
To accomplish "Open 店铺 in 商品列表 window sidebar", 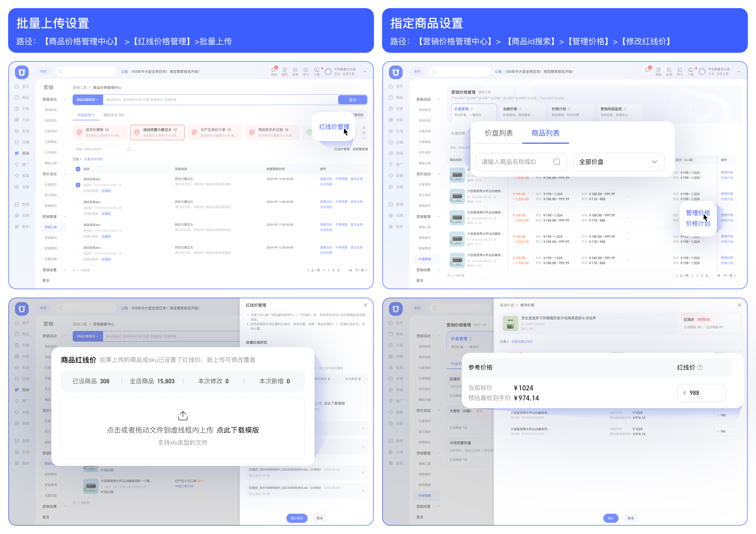I will pos(396,142).
